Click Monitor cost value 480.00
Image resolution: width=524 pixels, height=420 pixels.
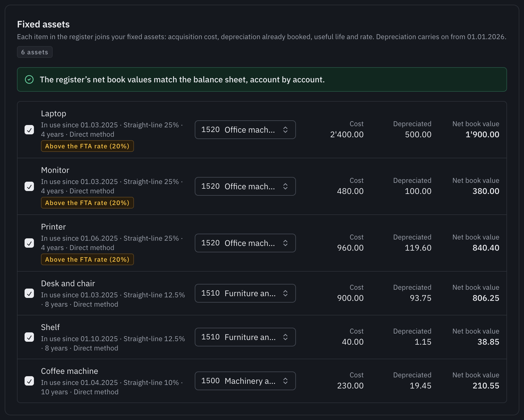(x=350, y=191)
